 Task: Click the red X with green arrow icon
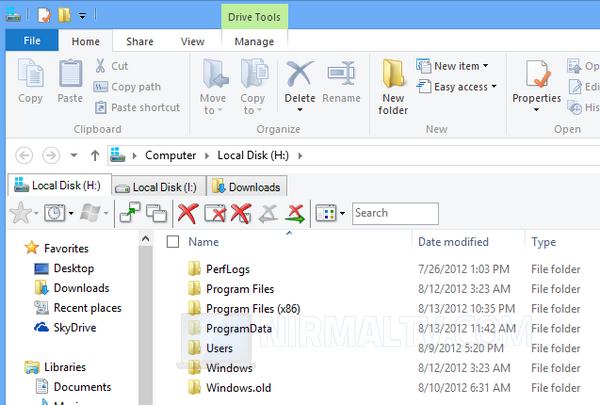[x=295, y=213]
